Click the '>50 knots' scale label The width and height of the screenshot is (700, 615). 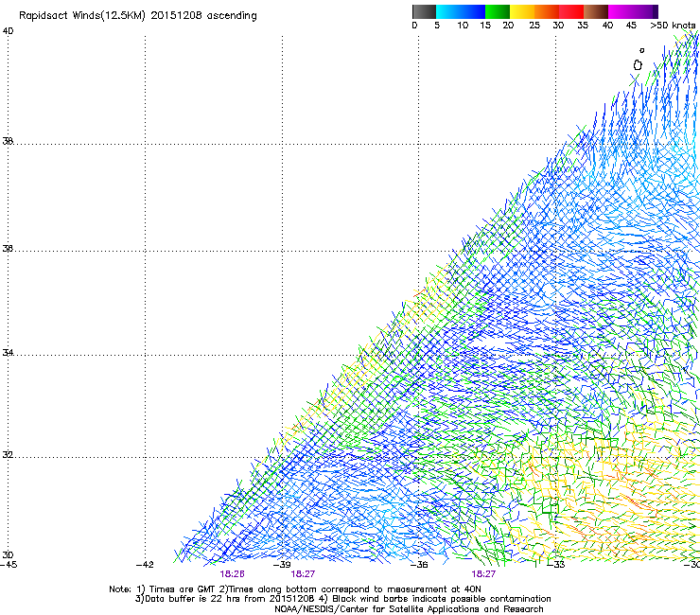pyautogui.click(x=673, y=26)
